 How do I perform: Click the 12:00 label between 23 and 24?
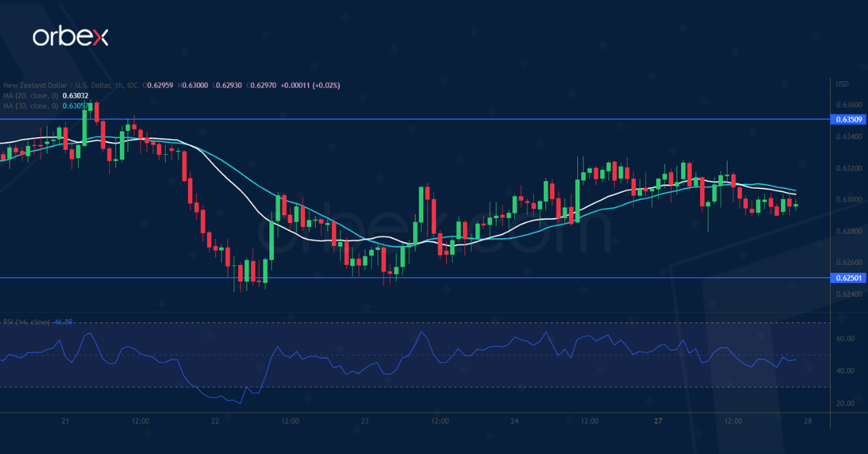click(440, 421)
